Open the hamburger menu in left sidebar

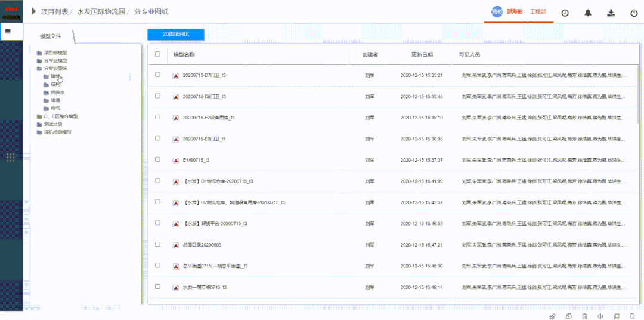point(8,31)
